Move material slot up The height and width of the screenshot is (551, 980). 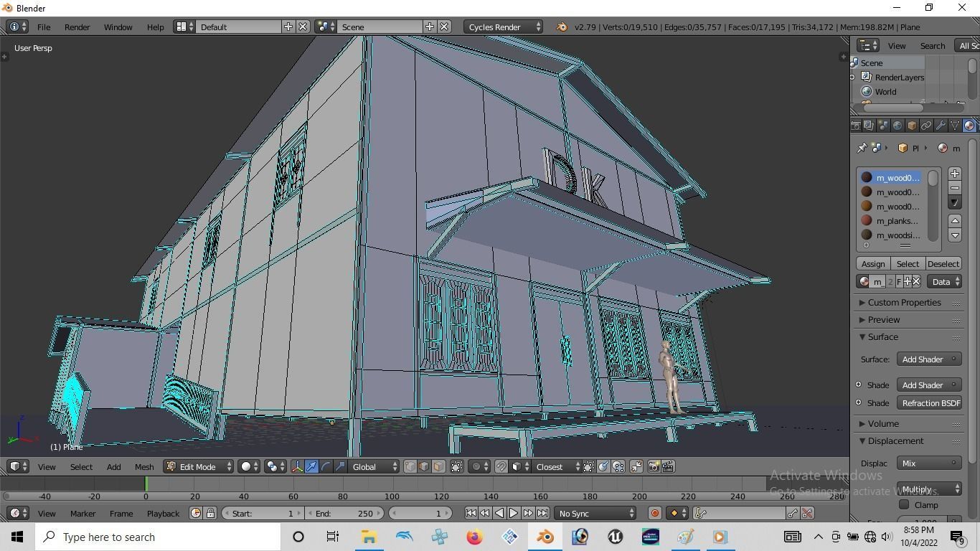pos(955,221)
